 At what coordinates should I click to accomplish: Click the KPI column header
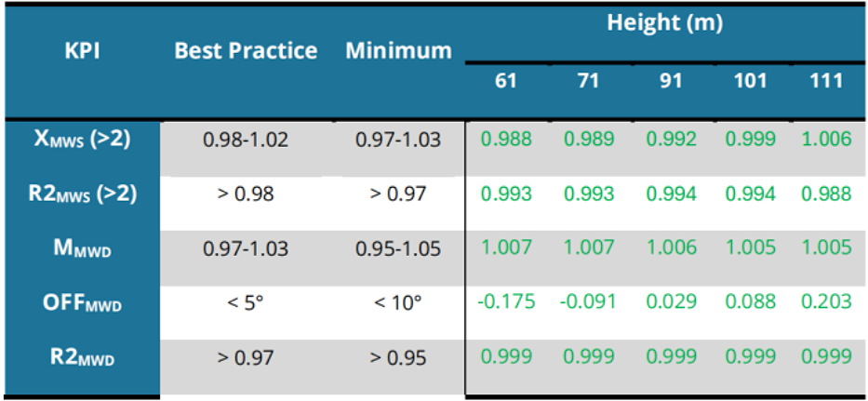(81, 51)
